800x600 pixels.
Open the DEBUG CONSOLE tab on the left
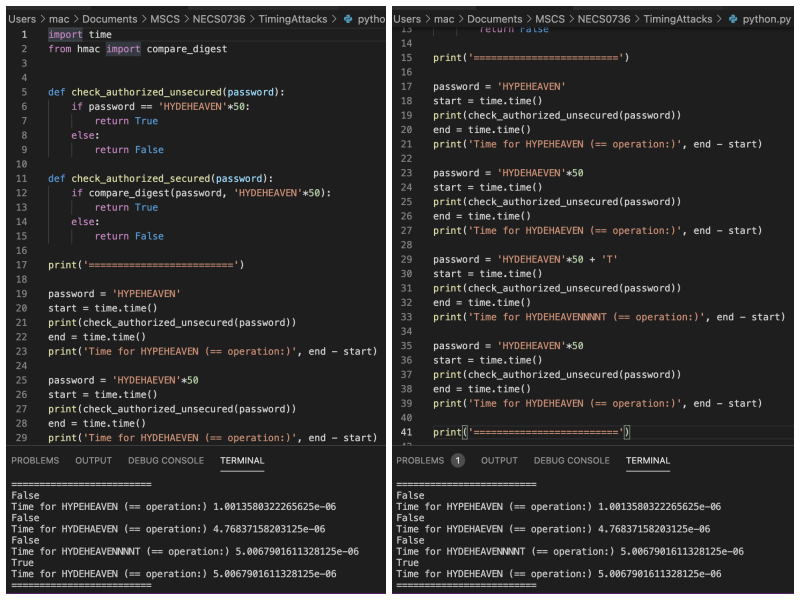coord(166,460)
